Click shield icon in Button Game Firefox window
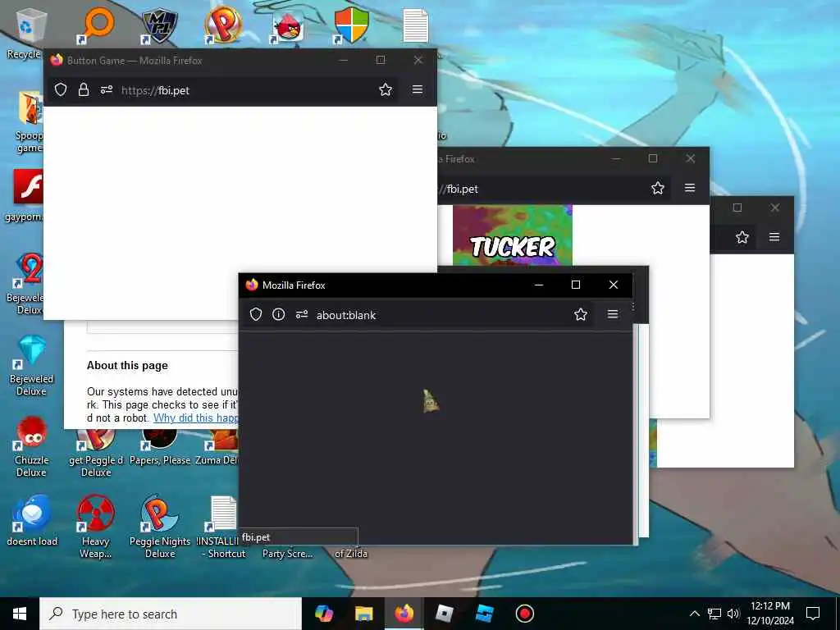The width and height of the screenshot is (840, 630). (61, 89)
